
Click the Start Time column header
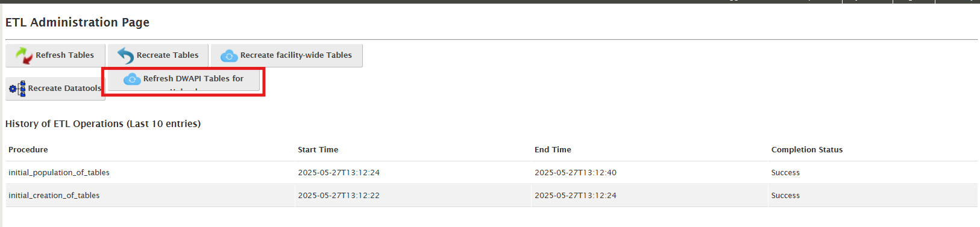318,149
